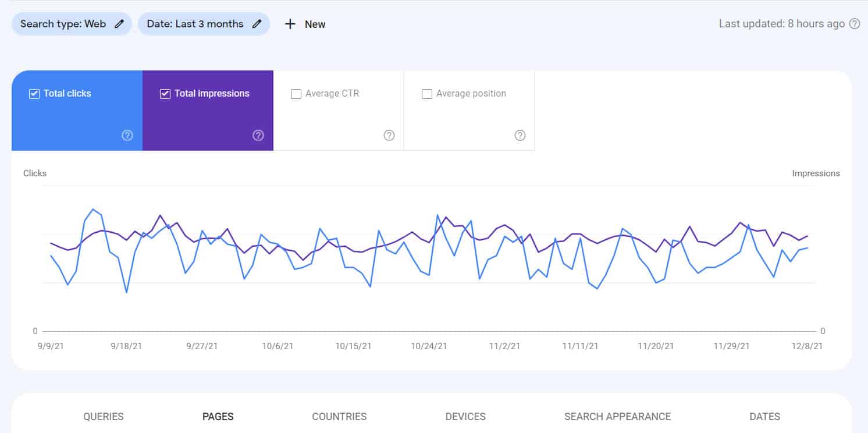This screenshot has height=433, width=868.
Task: Click the pencil icon on Search type filter
Action: 118,24
